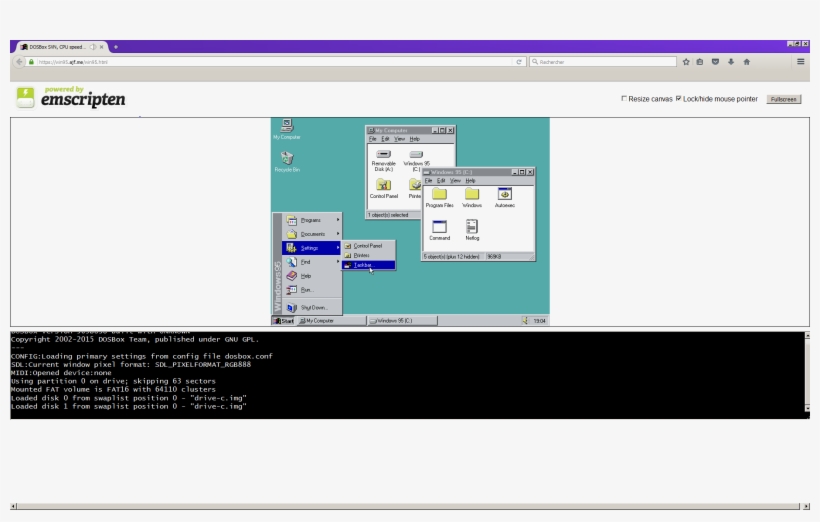Go to the browser home icon

[x=747, y=62]
